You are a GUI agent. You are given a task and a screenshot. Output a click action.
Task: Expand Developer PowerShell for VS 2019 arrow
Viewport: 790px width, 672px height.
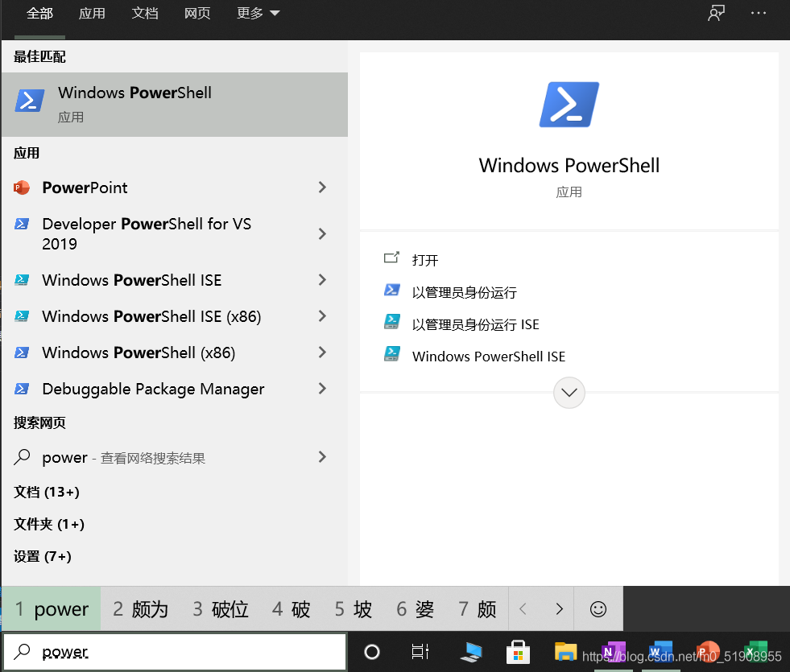322,233
